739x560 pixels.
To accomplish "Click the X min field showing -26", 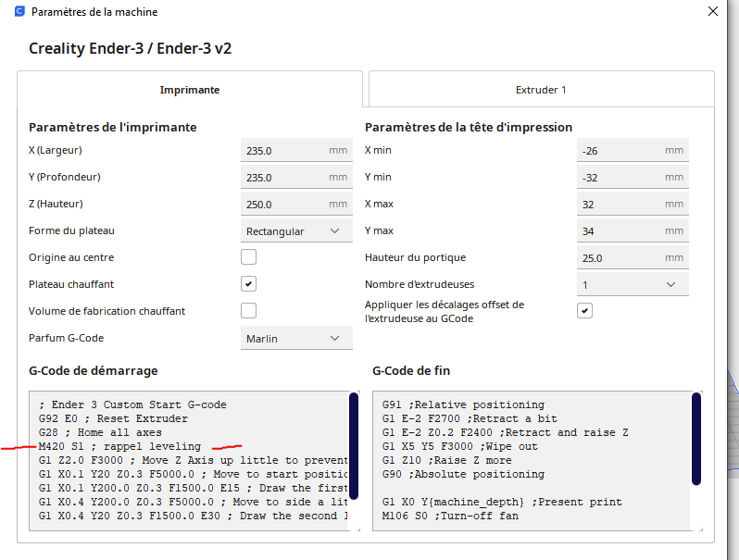I will [633, 151].
